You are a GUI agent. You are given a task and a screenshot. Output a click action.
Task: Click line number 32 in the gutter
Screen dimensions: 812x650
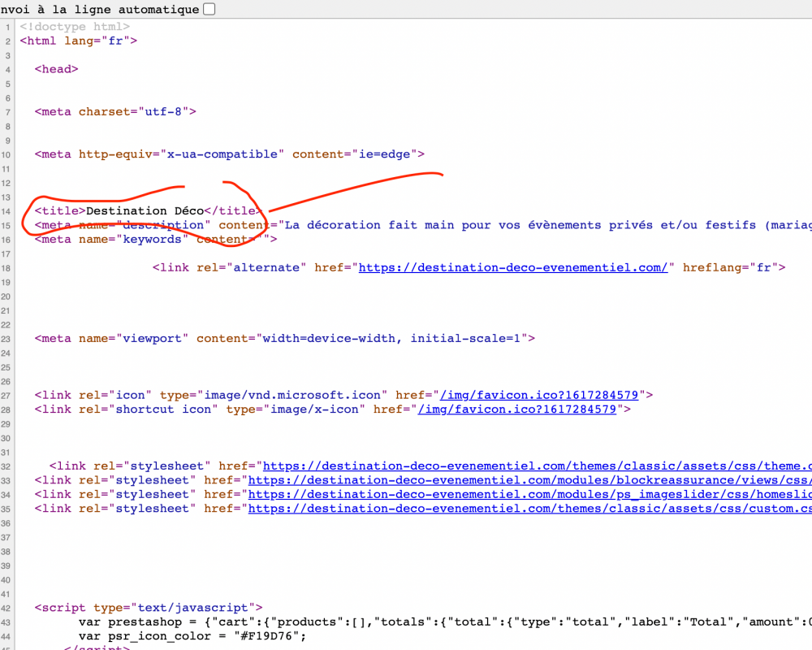(x=6, y=466)
